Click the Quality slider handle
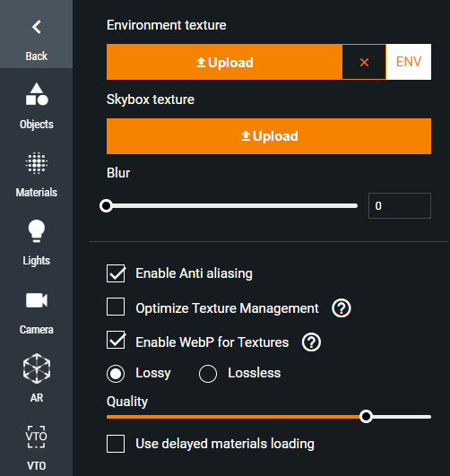Viewport: 450px width, 476px height. pyautogui.click(x=366, y=417)
